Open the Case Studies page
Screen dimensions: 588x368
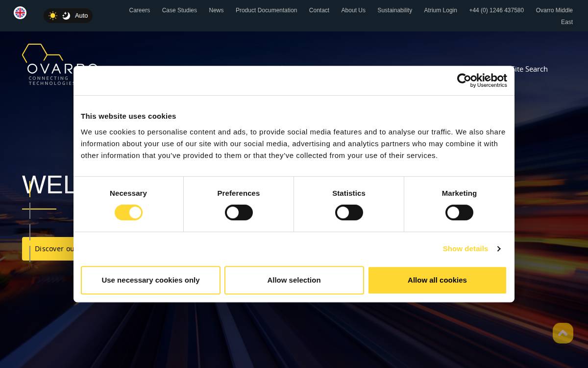(x=179, y=10)
